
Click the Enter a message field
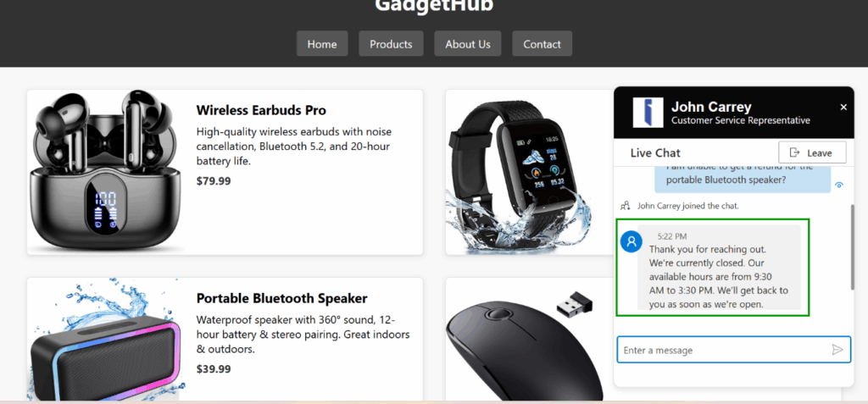tap(733, 350)
